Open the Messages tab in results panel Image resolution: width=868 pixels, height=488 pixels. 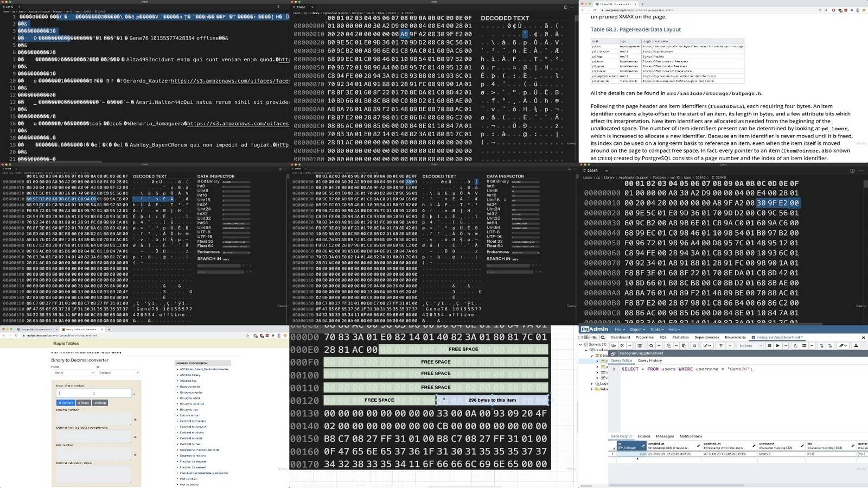pos(665,436)
